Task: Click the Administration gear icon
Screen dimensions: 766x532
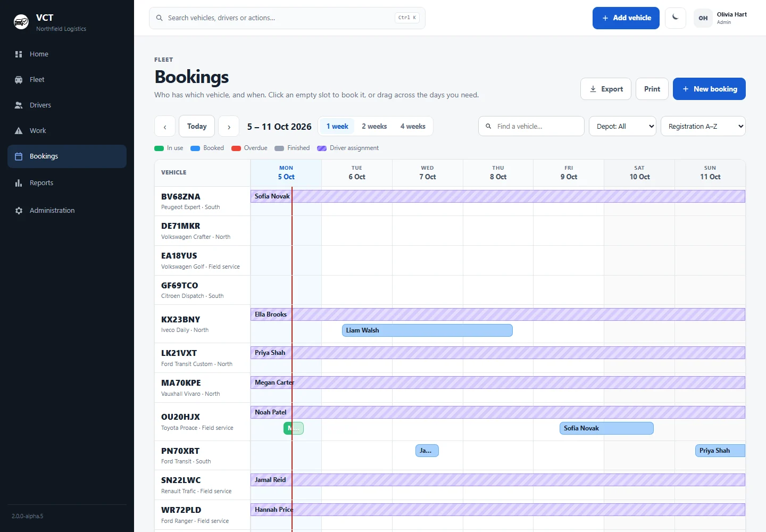Action: coord(19,211)
